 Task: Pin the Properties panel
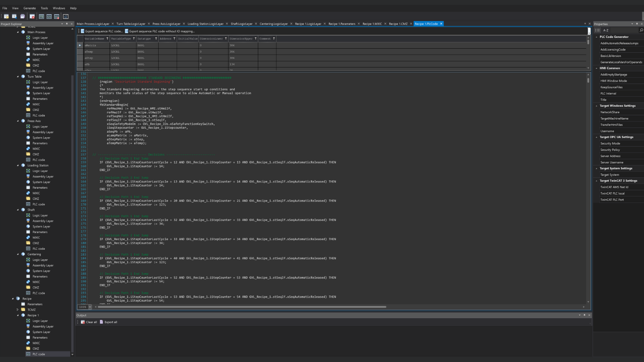click(x=637, y=24)
